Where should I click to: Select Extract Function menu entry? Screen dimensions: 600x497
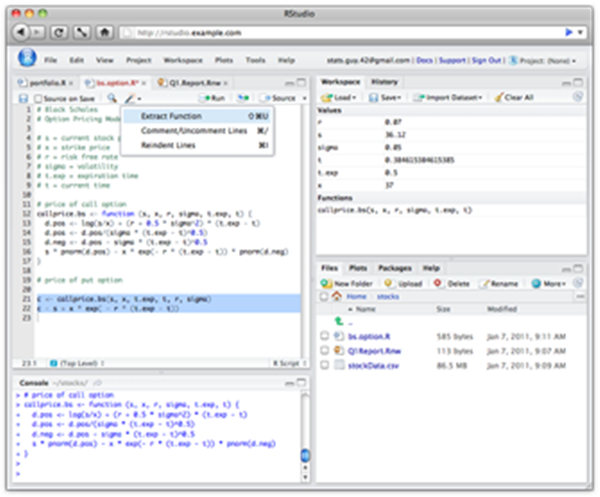(197, 116)
